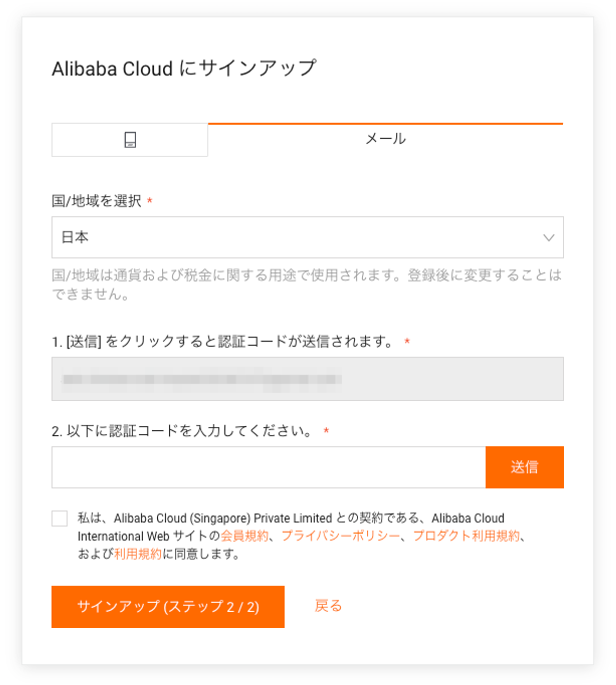Image resolution: width=616 pixels, height=685 pixels.
Task: Click the 戻る link to go back
Action: click(328, 606)
